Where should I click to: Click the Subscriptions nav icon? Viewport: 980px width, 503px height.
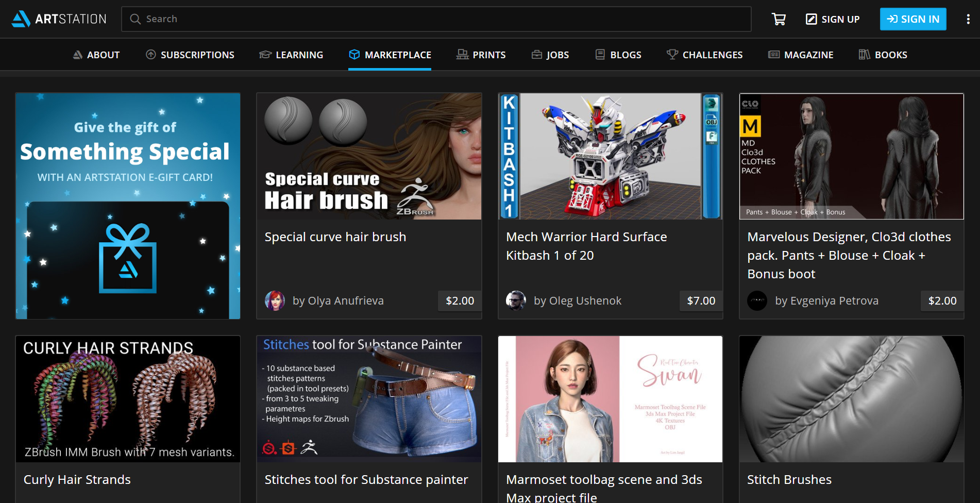tap(151, 55)
